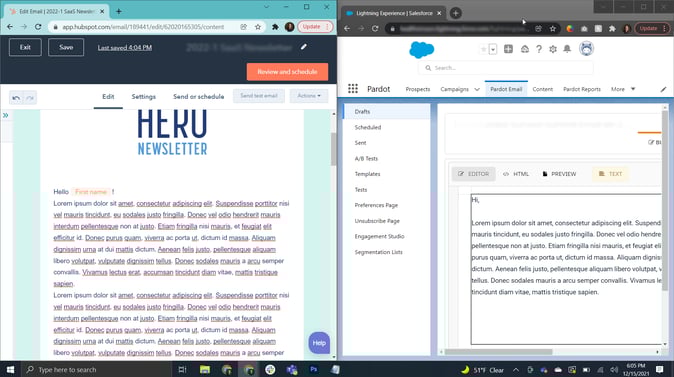Screen dimensions: 674x377
Task: Open the Salesforce app launcher grid
Action: (x=353, y=89)
